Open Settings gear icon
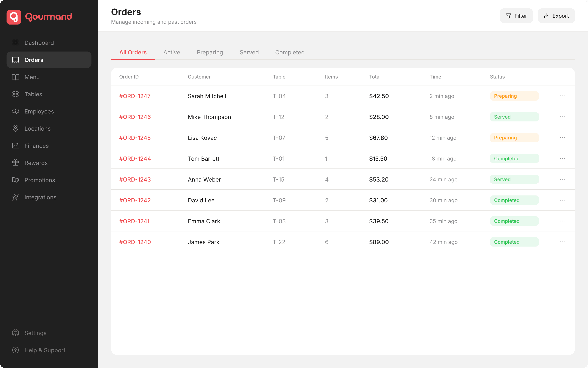The width and height of the screenshot is (588, 368). (16, 333)
